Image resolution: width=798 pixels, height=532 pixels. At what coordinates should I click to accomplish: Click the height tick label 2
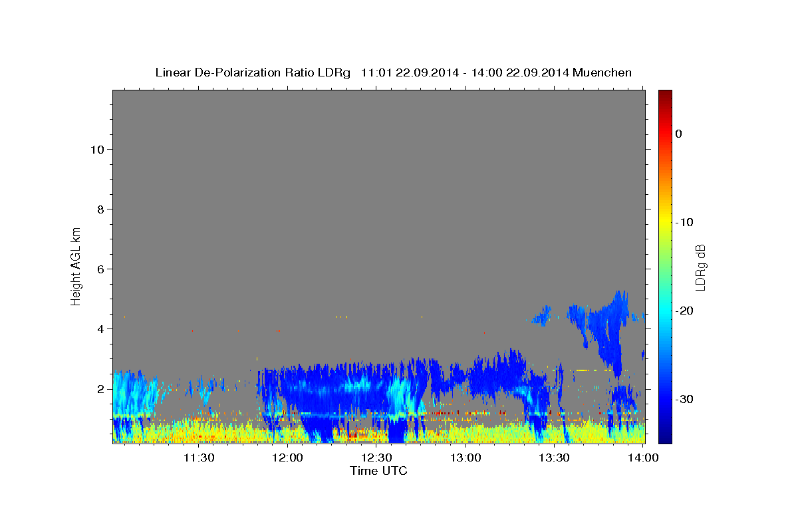point(100,388)
